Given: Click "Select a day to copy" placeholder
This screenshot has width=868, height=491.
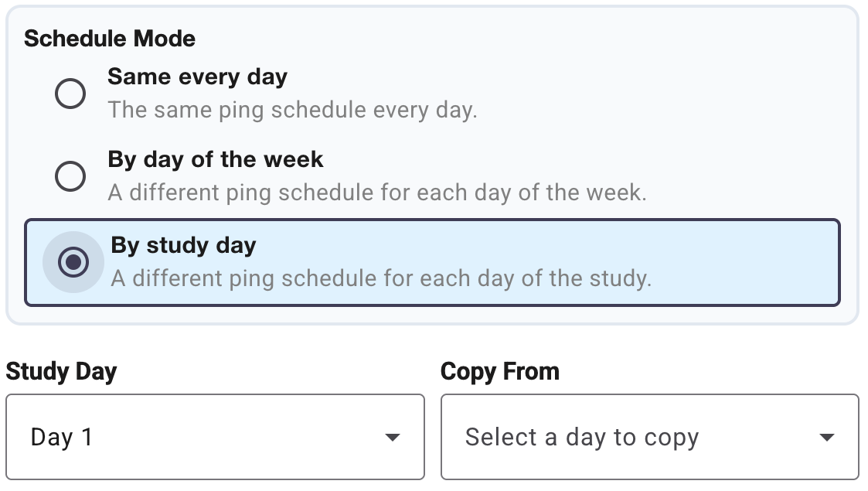Looking at the screenshot, I should coord(581,438).
